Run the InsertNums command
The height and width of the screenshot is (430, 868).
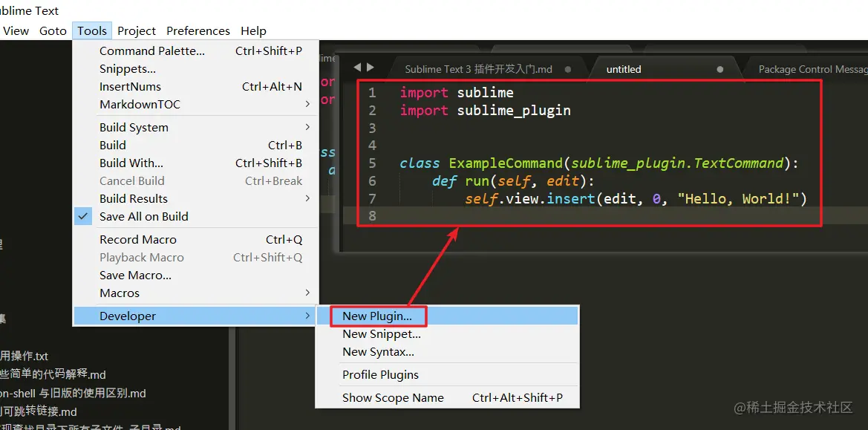pos(195,86)
